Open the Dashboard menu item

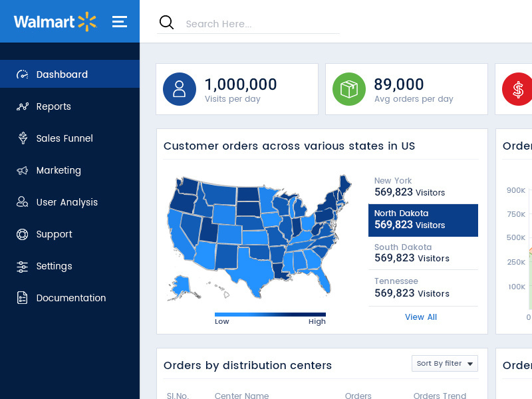point(62,74)
